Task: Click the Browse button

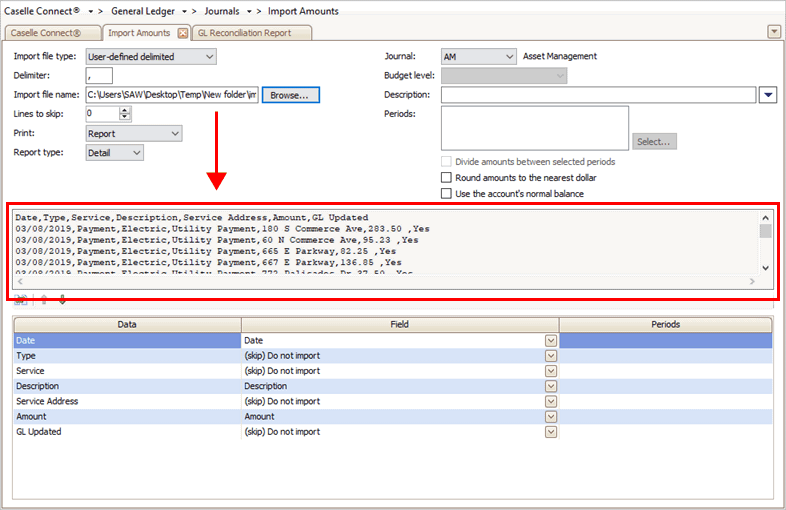Action: [x=290, y=95]
